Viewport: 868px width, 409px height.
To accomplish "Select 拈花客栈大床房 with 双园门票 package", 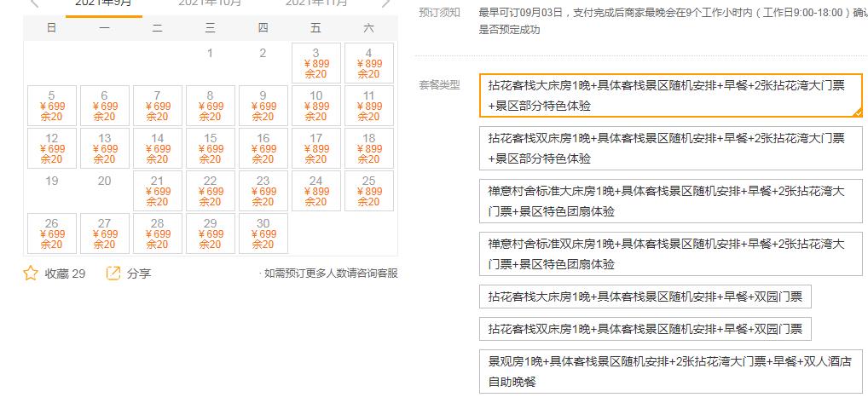I will (x=645, y=297).
